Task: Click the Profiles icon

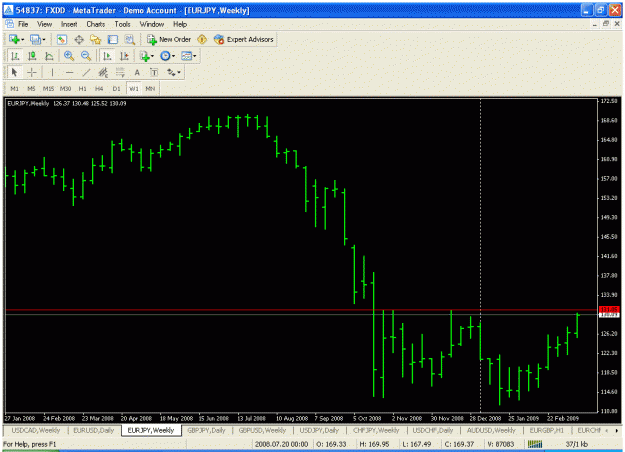Action: 35,39
